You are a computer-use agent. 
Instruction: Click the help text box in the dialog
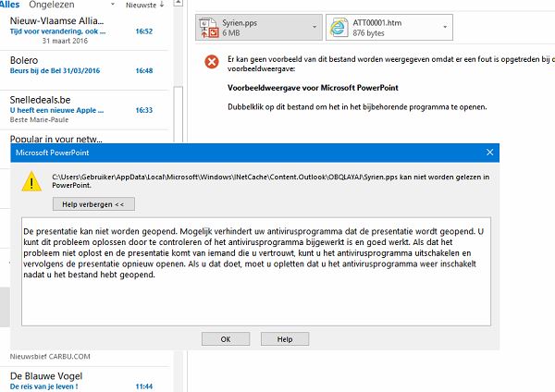click(256, 272)
